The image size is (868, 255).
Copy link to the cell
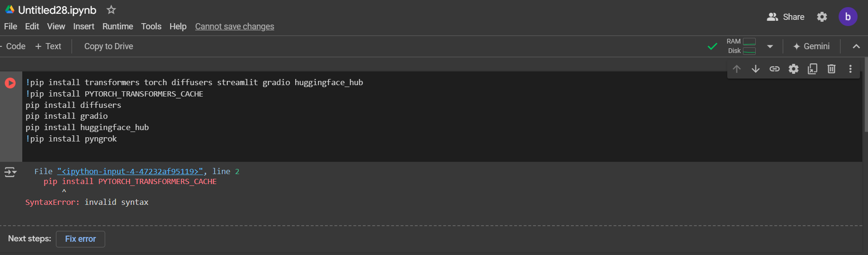tap(775, 69)
